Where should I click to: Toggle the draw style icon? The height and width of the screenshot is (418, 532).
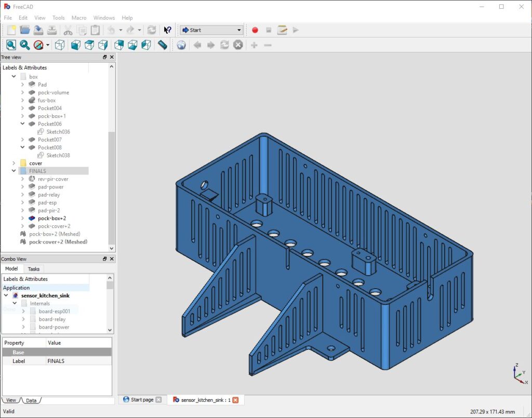click(x=38, y=45)
